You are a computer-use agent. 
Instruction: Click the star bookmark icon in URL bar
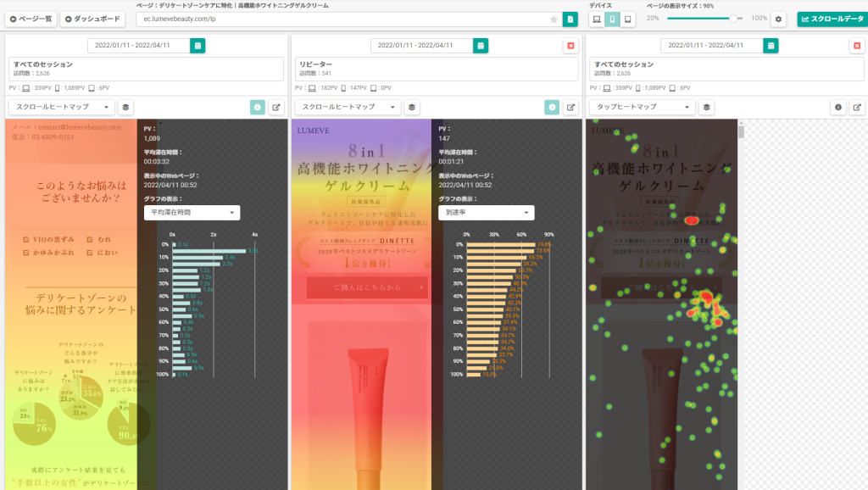tap(554, 19)
